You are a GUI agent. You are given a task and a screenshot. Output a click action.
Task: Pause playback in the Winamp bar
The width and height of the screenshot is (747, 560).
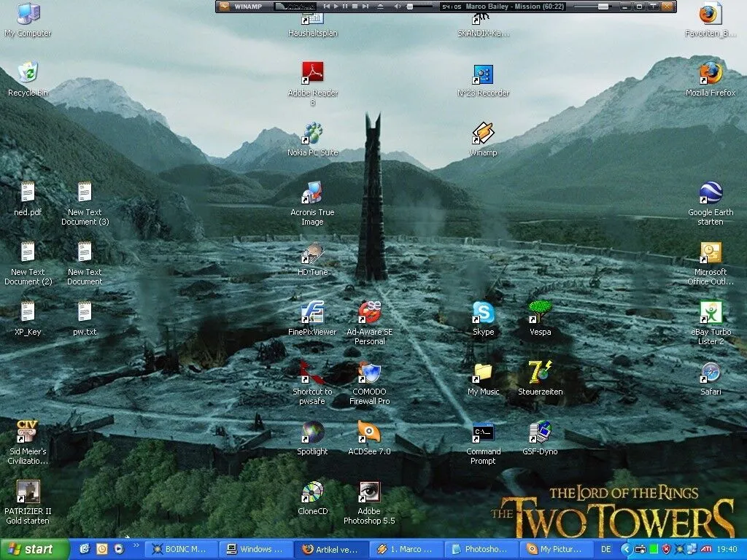coord(346,7)
